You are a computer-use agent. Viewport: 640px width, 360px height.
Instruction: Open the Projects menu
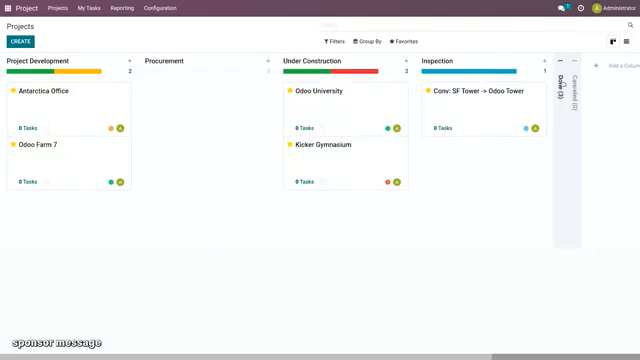point(58,8)
